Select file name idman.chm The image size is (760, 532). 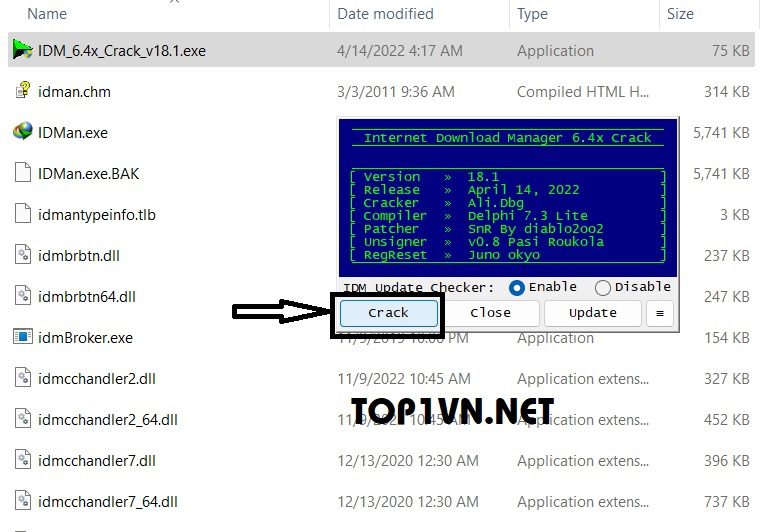pos(74,92)
